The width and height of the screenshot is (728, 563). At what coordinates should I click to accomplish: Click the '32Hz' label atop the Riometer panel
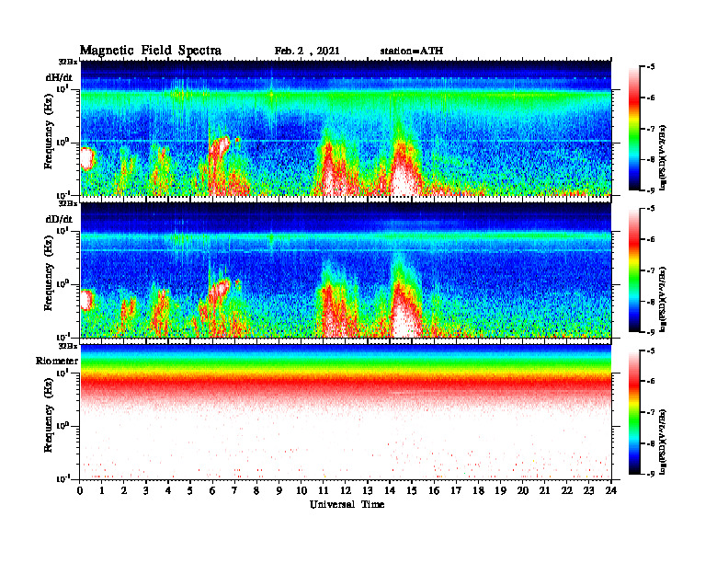pyautogui.click(x=68, y=346)
